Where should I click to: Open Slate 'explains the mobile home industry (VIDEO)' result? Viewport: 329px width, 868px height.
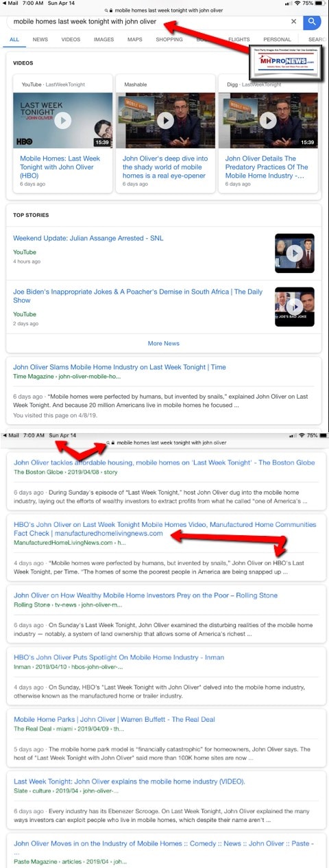130,781
